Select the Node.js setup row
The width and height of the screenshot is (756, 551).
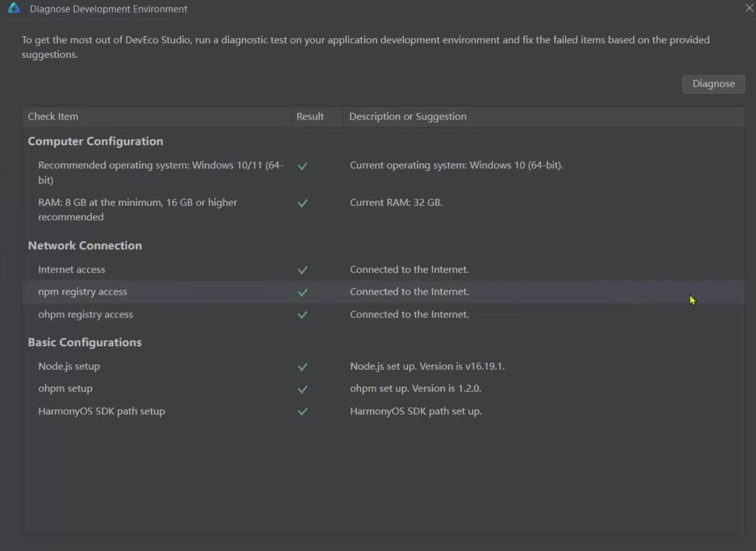383,366
